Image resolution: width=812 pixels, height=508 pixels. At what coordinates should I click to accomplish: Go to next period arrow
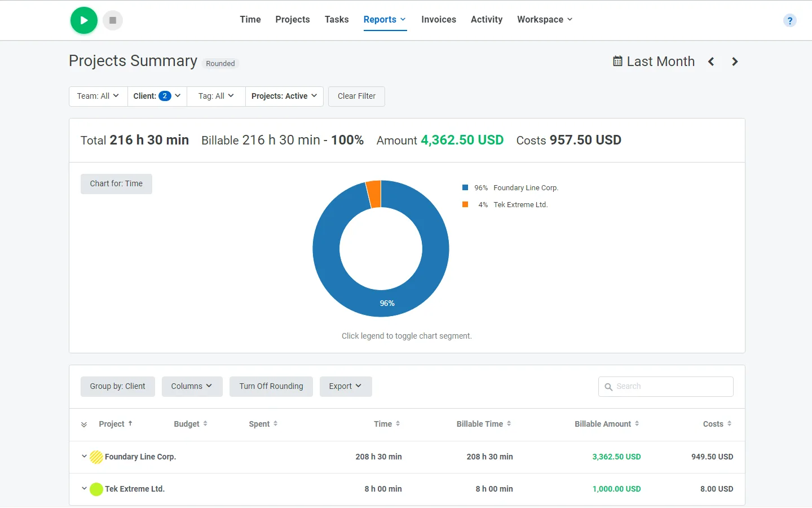point(735,62)
